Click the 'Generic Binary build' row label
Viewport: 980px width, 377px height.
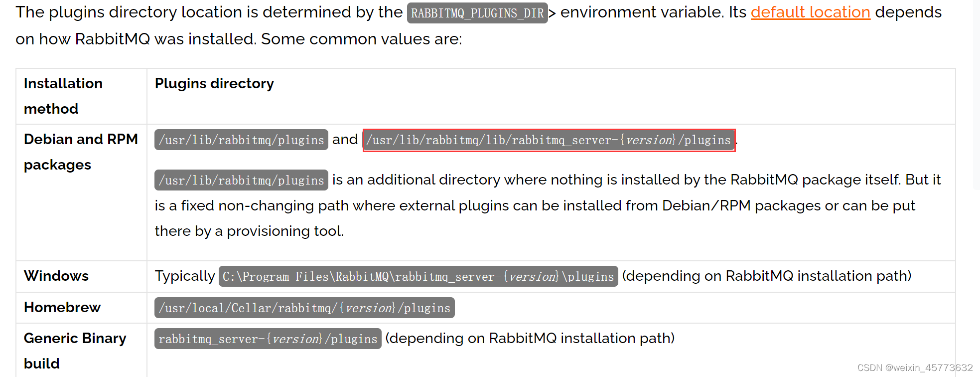tap(75, 351)
